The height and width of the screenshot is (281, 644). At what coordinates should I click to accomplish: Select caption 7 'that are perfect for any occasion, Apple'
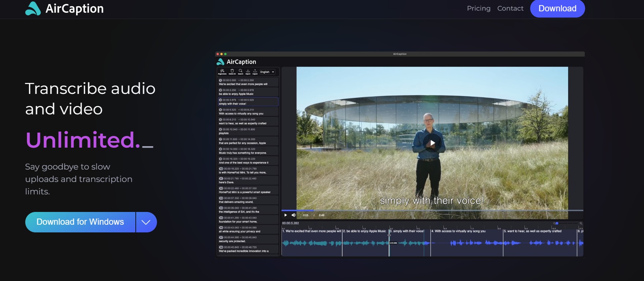(248, 141)
